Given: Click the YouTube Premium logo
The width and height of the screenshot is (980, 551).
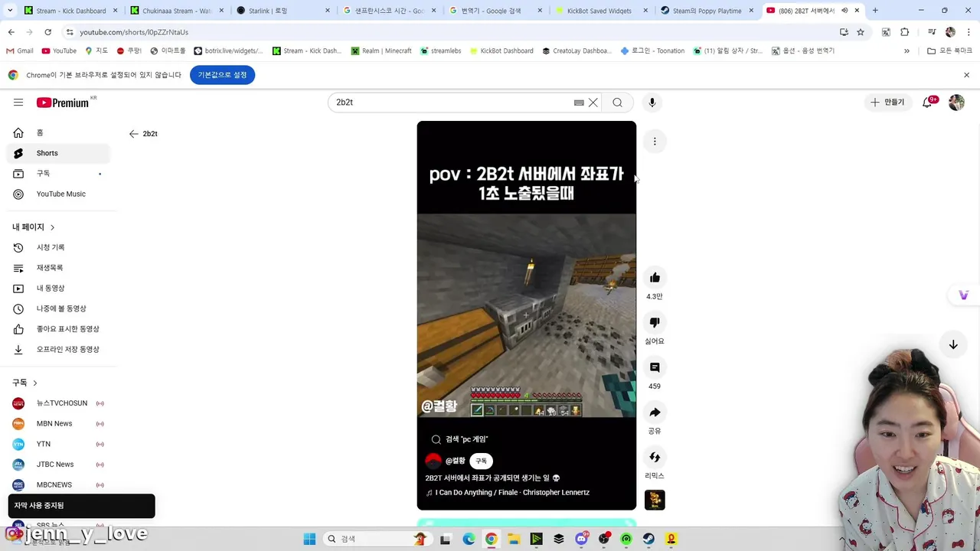Looking at the screenshot, I should 63,103.
